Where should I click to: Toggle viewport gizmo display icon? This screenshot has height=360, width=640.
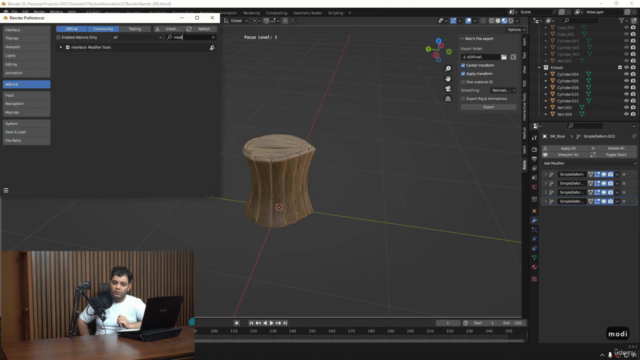pyautogui.click(x=453, y=21)
